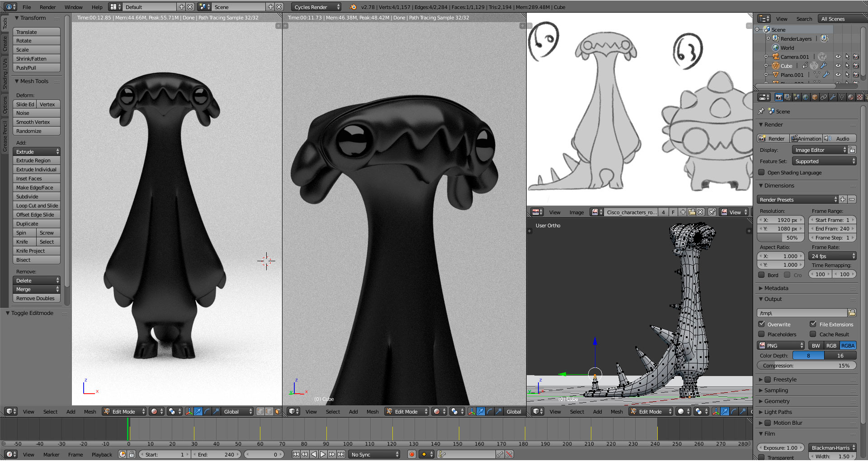Toggle visibility eye for Camera.001
868x461 pixels.
838,57
